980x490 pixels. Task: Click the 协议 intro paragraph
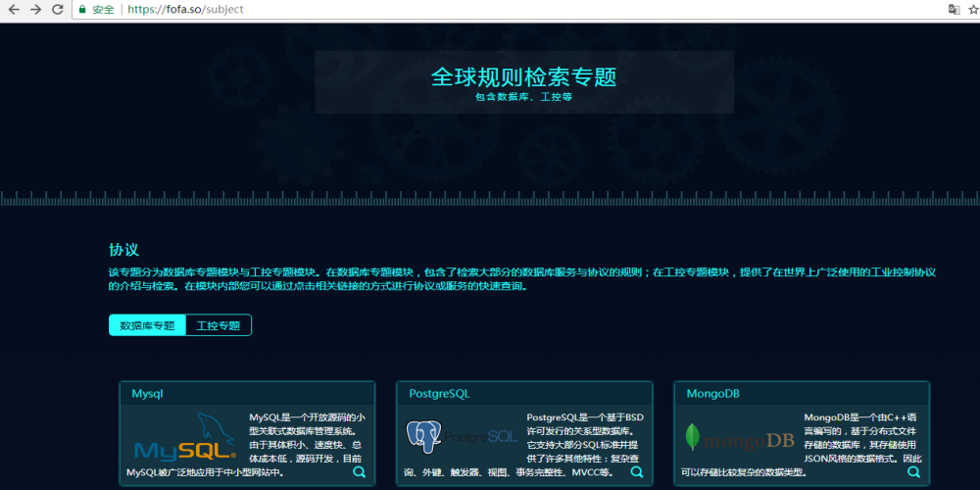pos(522,279)
